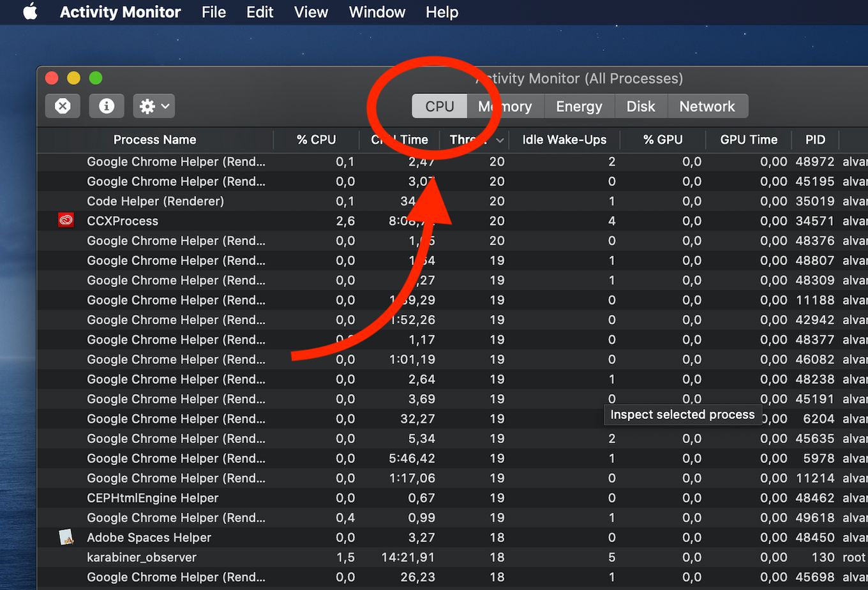Click PID cell 48972
868x590 pixels.
(x=815, y=161)
